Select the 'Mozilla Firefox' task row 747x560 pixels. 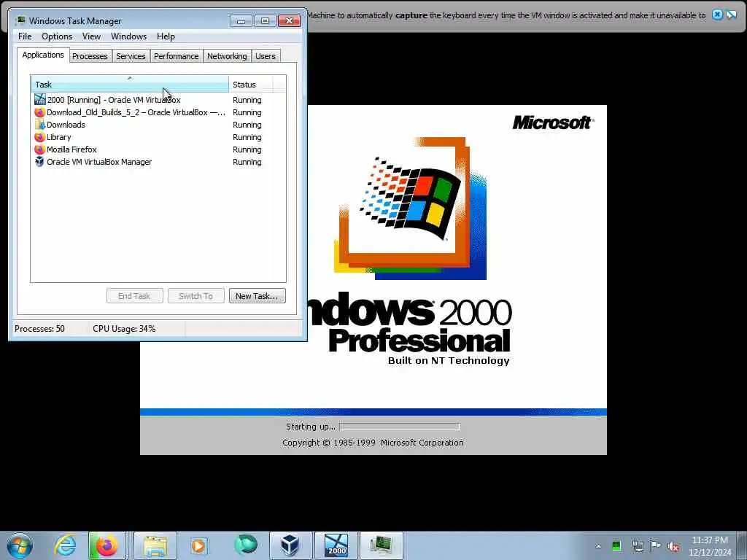(158, 149)
